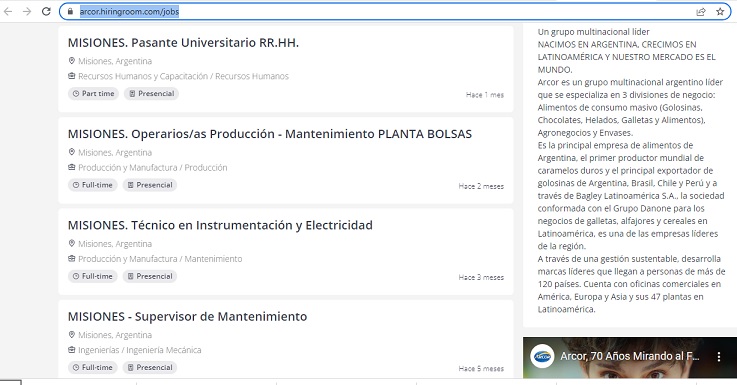The width and height of the screenshot is (737, 385).
Task: Click the Full-time tag on Operarios/as Producción job
Action: tap(93, 185)
